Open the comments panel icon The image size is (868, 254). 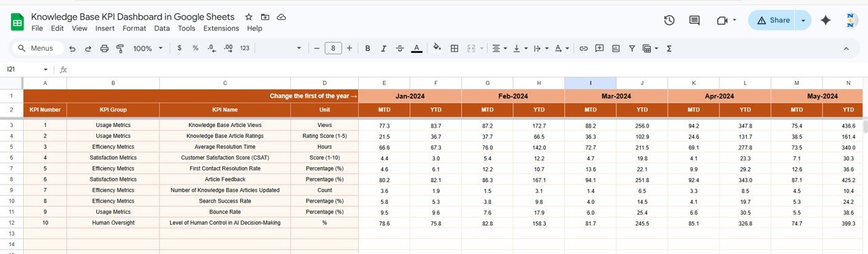(x=694, y=20)
